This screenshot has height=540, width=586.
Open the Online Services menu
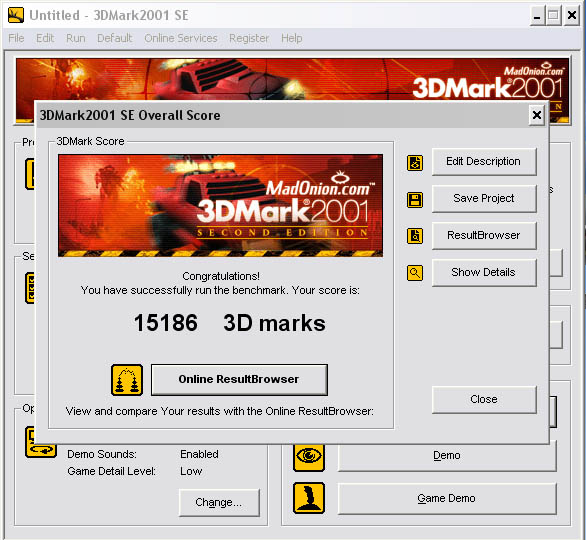181,38
